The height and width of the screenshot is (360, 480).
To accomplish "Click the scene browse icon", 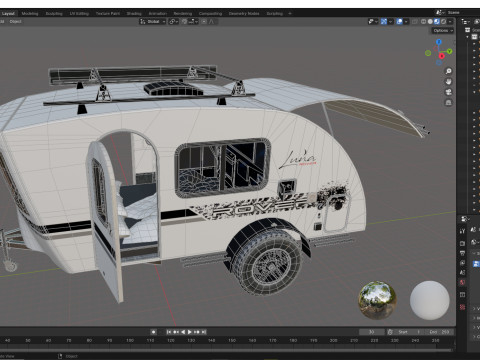I will pyautogui.click(x=440, y=12).
